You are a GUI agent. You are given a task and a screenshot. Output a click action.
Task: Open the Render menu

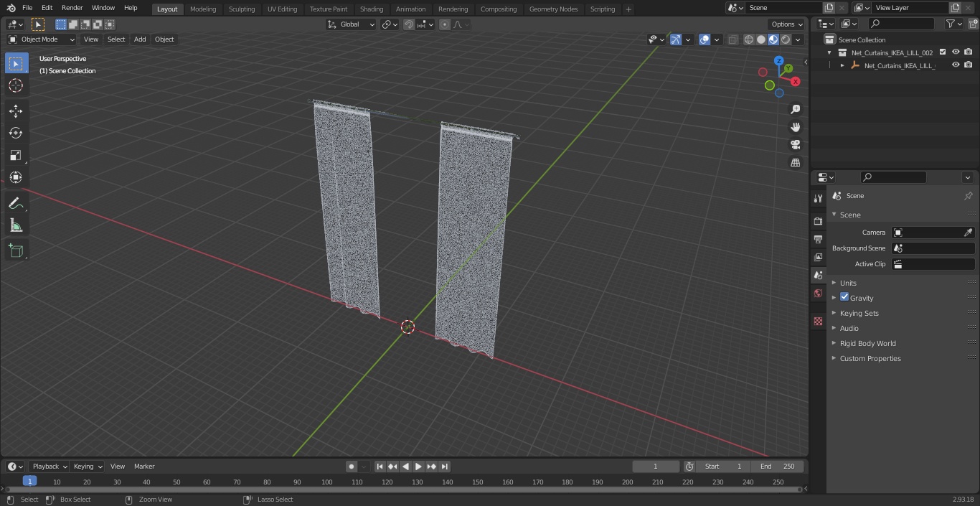pos(72,8)
